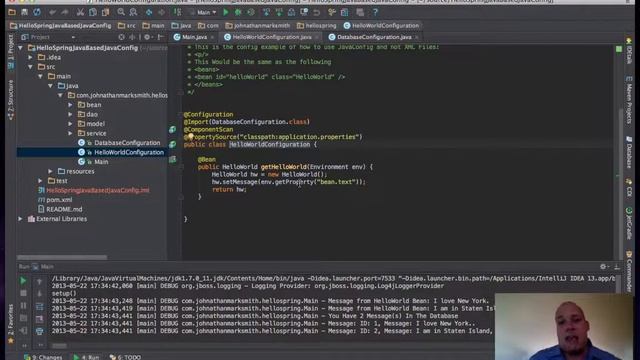Expand the model package

click(70, 124)
